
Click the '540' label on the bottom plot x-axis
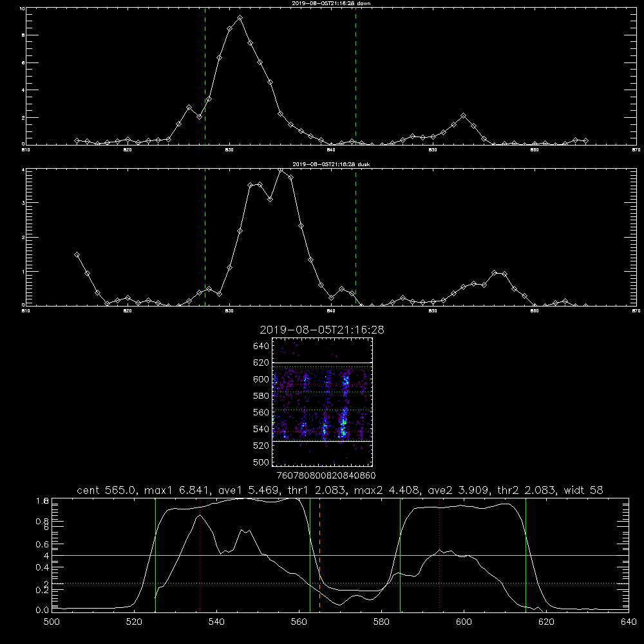point(216,622)
